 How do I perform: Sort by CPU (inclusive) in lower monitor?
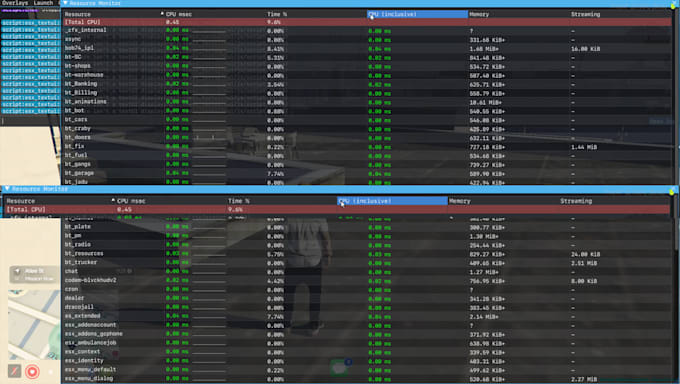392,201
